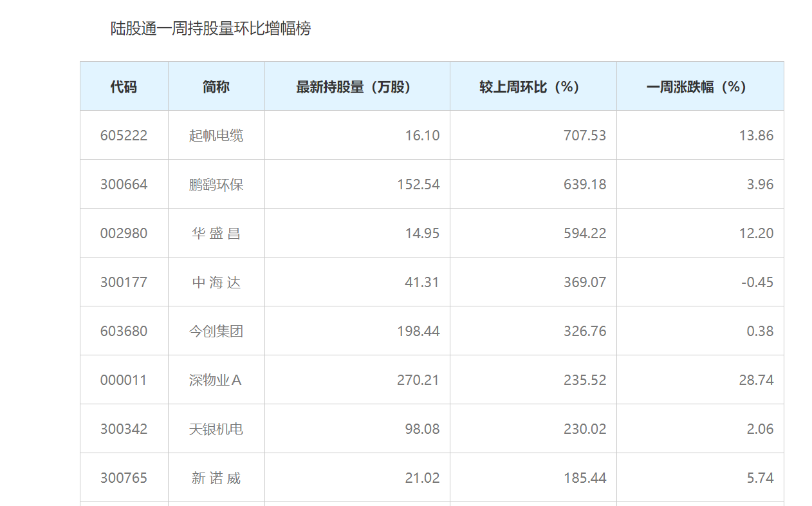Click the 代码 column header
The image size is (812, 506).
coord(124,87)
